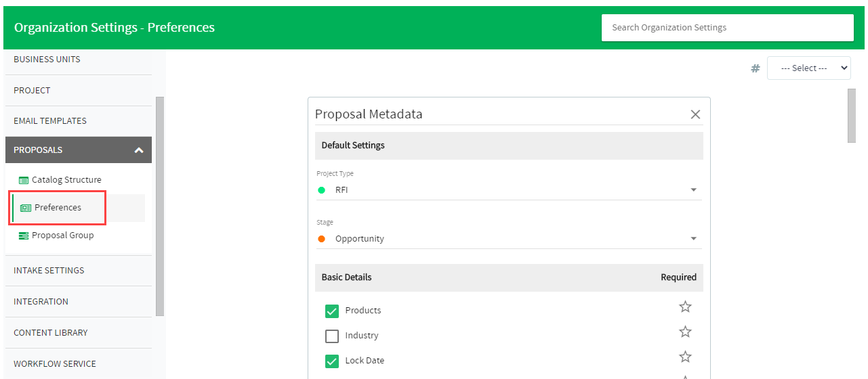Open WORKFLOW SERVICE section
Image resolution: width=868 pixels, height=379 pixels.
pos(55,364)
